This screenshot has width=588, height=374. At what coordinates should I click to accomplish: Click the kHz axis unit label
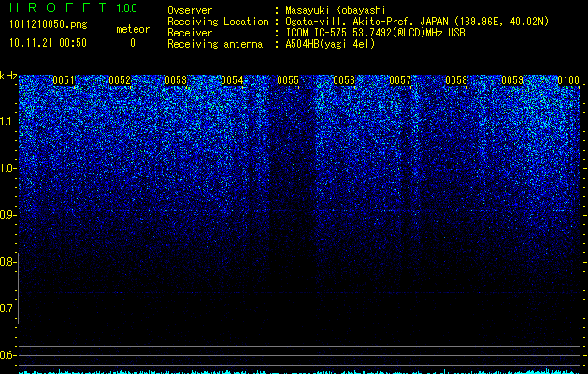tap(8, 76)
